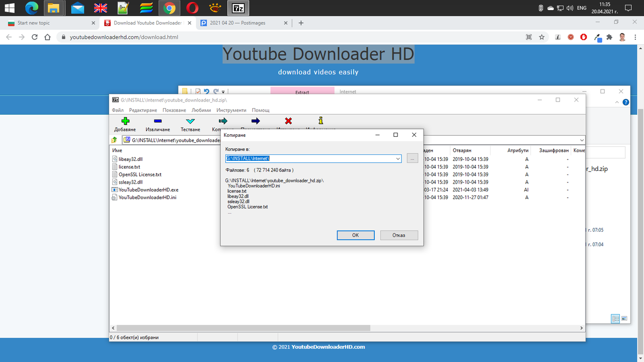The image size is (644, 362).
Task: Click the Тестване (Test) toolbar icon
Action: tap(190, 121)
